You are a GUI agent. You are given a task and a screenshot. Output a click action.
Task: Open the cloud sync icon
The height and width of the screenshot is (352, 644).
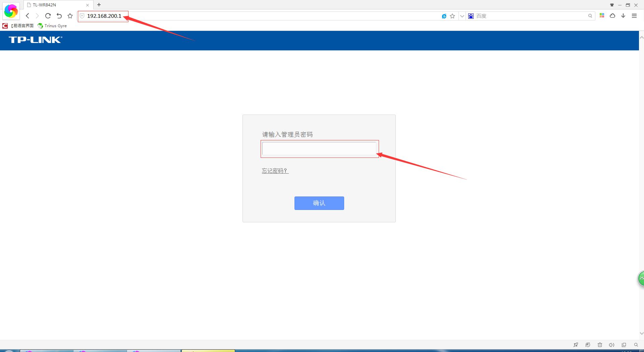pyautogui.click(x=612, y=16)
